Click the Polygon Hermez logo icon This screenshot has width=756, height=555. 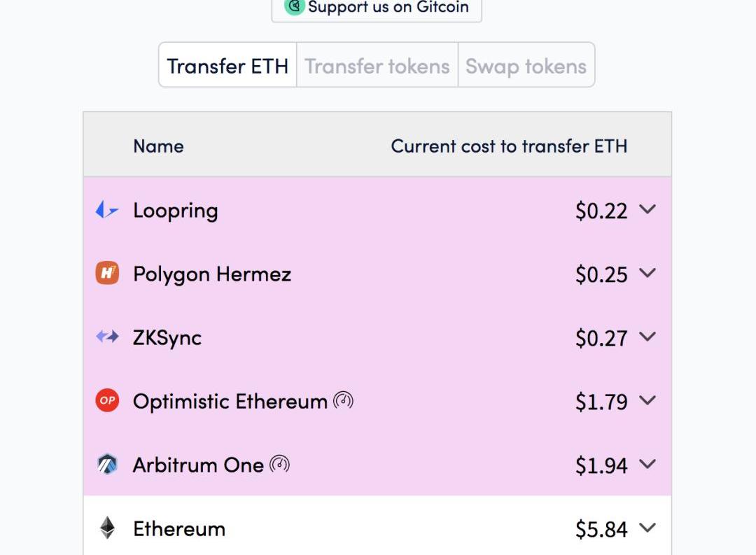[x=107, y=274]
